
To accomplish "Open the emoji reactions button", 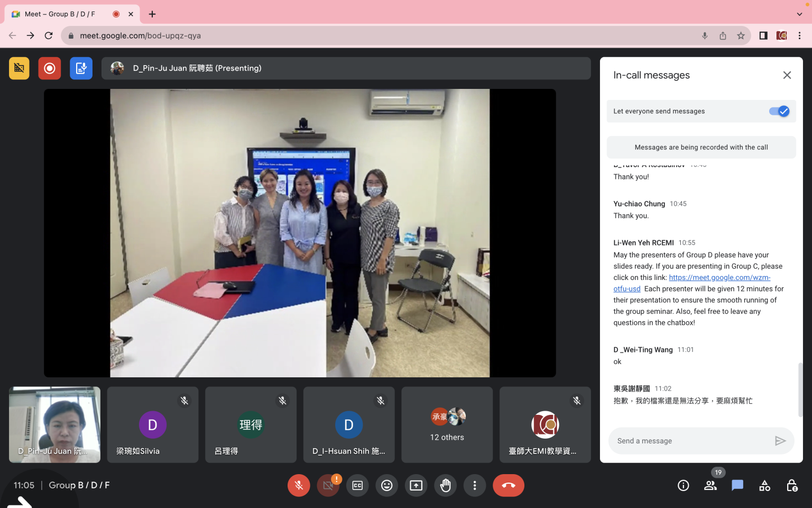I will click(x=387, y=485).
